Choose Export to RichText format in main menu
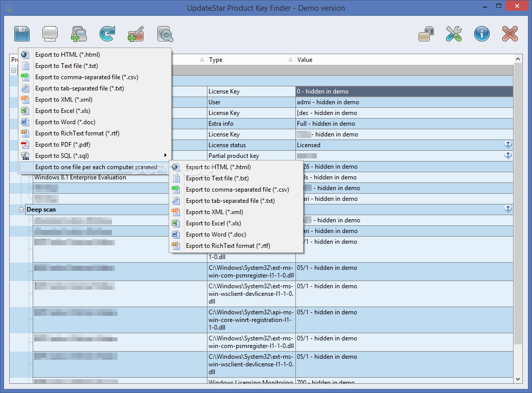 95,133
